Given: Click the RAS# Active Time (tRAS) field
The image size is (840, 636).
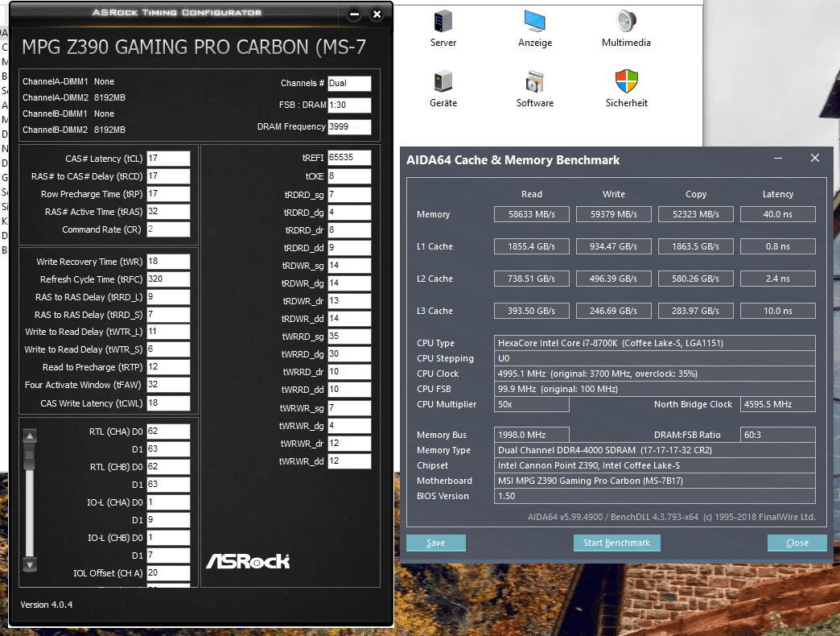Looking at the screenshot, I should 168,212.
